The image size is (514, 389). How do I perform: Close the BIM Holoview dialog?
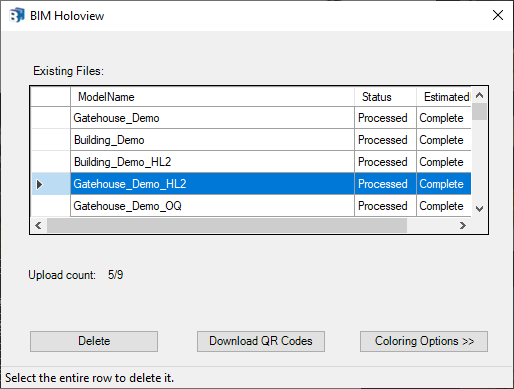498,15
